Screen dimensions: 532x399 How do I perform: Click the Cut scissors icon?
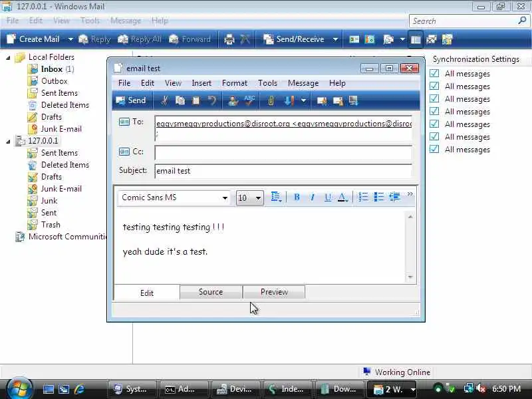point(164,100)
